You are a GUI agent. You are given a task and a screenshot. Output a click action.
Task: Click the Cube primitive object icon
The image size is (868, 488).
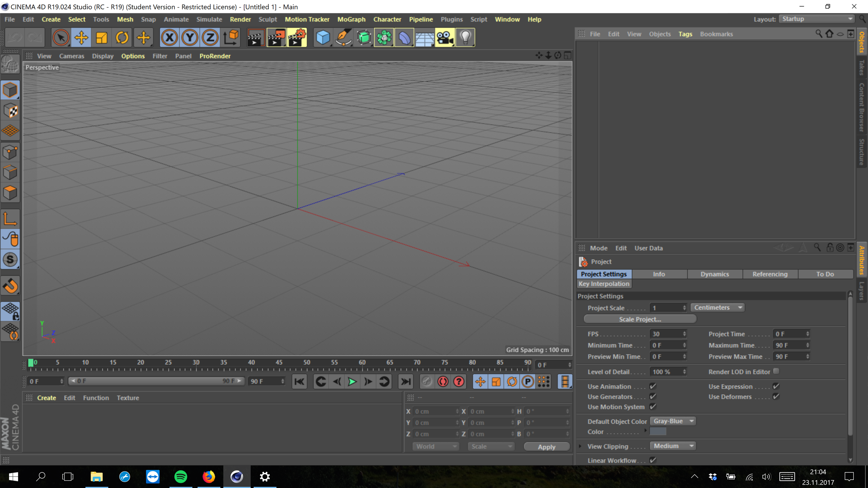[x=323, y=37]
